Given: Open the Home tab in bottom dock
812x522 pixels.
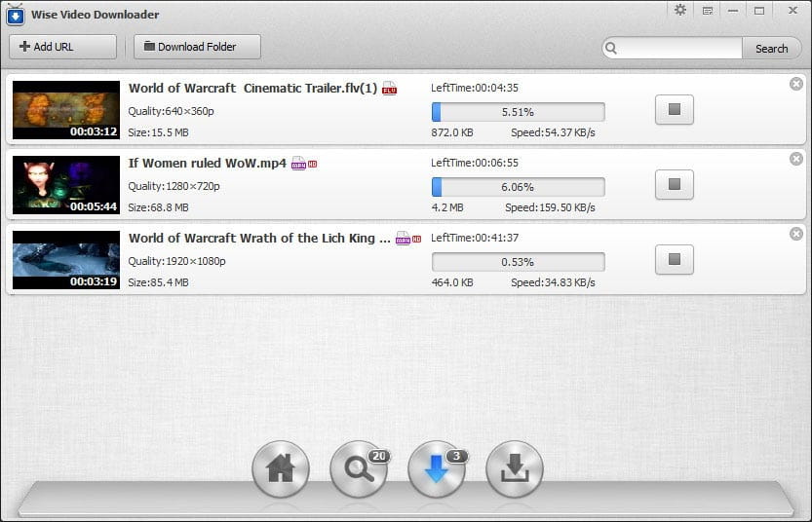Looking at the screenshot, I should (281, 469).
